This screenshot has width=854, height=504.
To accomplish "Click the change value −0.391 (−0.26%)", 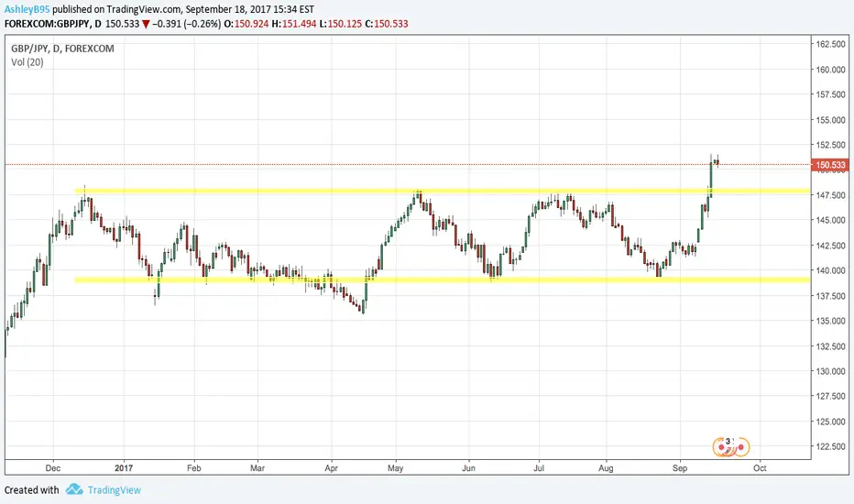I will tap(187, 24).
